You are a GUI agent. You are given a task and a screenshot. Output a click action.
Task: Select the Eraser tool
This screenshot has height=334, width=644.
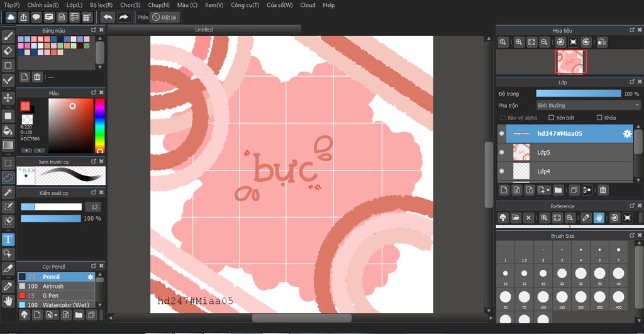click(8, 51)
